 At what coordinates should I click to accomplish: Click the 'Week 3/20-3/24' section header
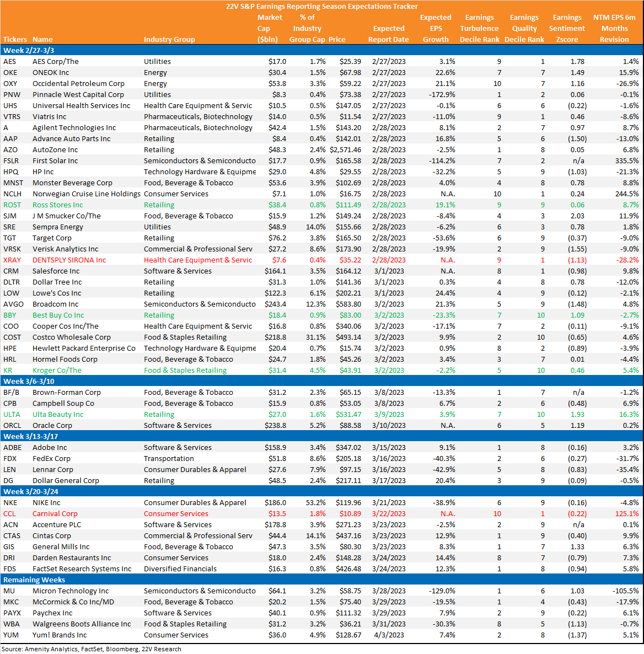tap(321, 491)
